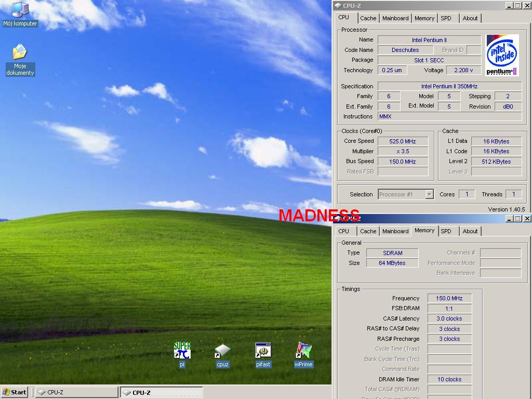Minimize the upper CPU-Z window
The width and height of the screenshot is (532, 399).
(509, 6)
